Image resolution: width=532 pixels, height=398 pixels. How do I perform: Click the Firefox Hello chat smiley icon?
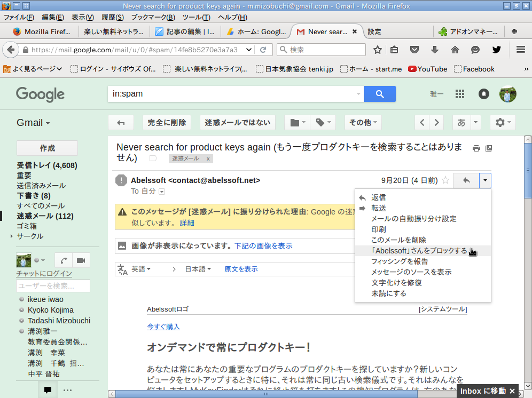click(x=475, y=50)
